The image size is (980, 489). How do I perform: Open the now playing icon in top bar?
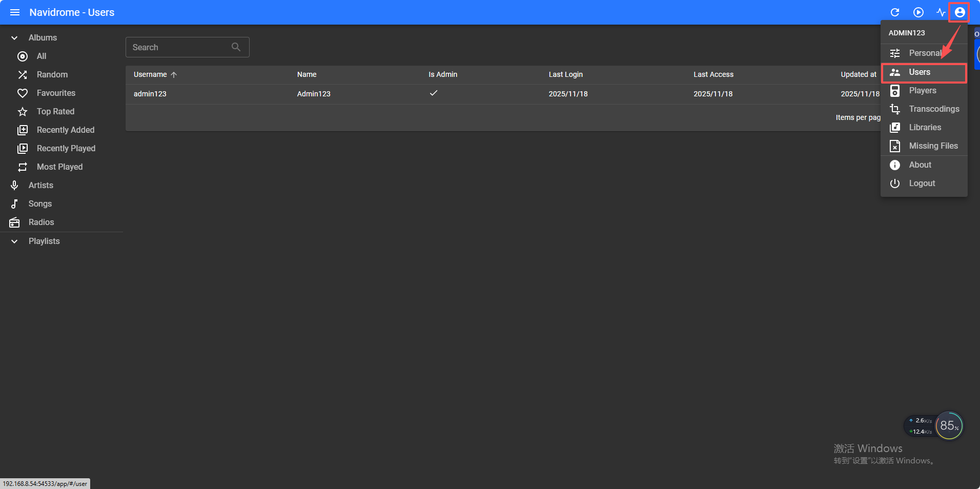[918, 12]
